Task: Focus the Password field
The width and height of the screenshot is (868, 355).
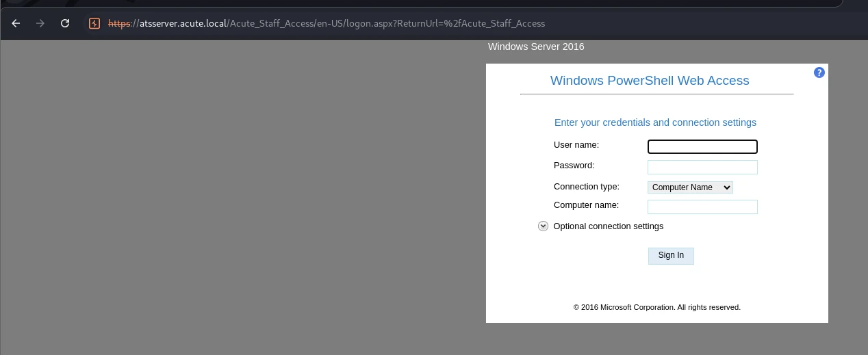Action: [702, 168]
